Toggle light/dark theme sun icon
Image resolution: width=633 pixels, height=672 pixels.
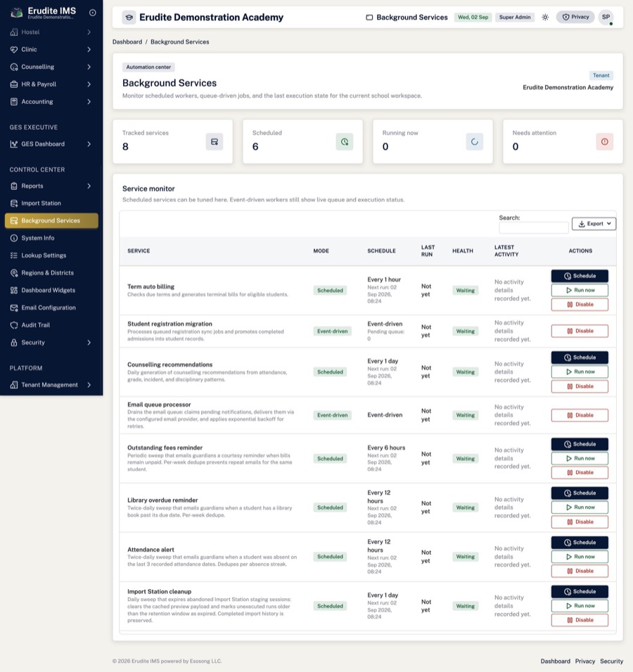click(545, 17)
